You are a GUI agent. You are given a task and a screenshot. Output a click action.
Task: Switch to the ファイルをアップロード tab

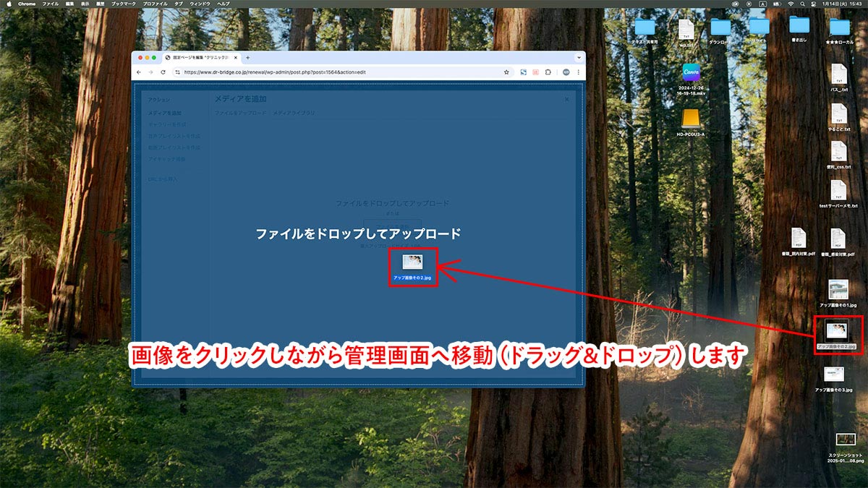(x=240, y=114)
